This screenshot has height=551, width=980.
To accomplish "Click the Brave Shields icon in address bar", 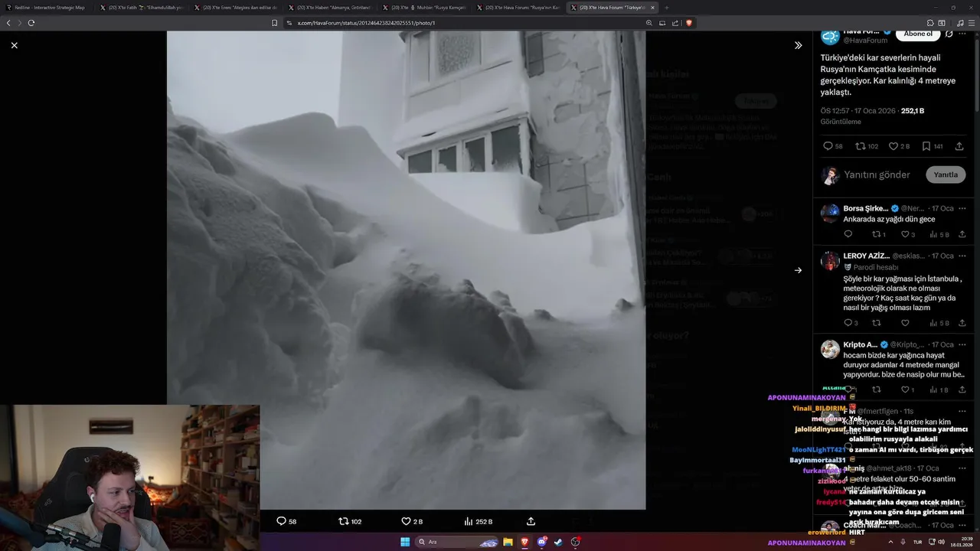I will (x=689, y=23).
